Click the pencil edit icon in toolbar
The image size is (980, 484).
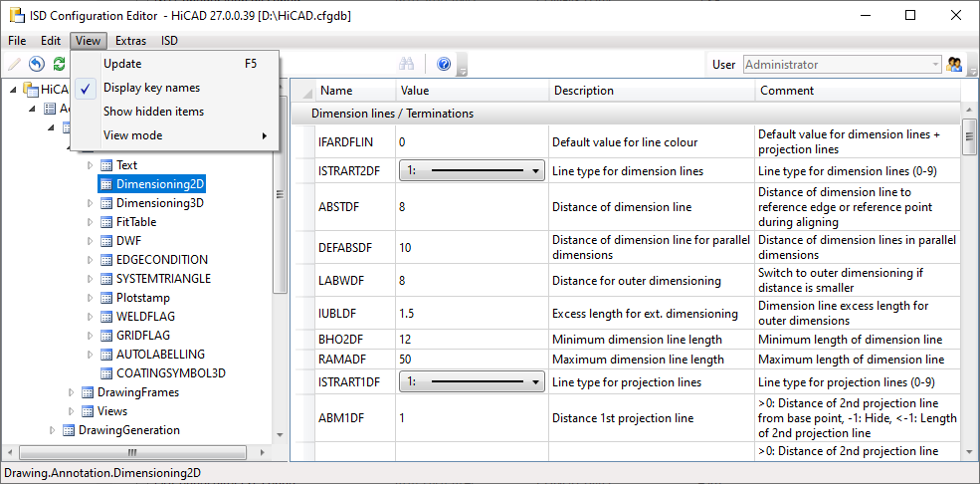[14, 64]
